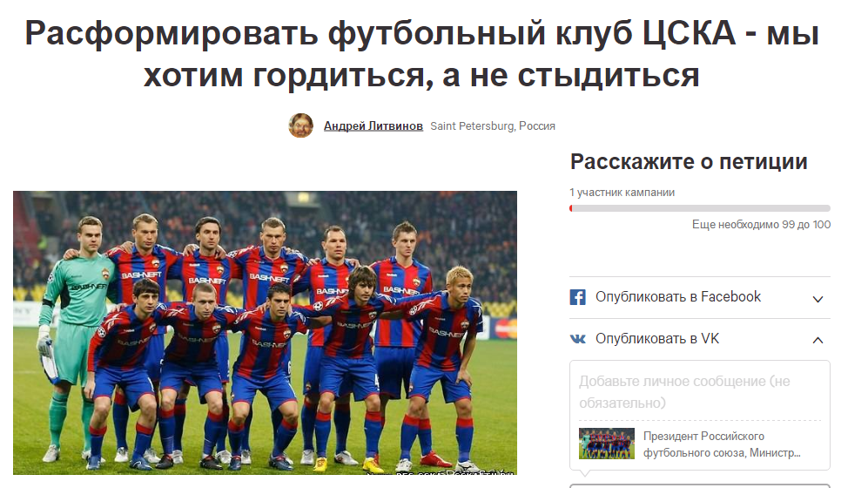Image resolution: width=868 pixels, height=488 pixels.
Task: Collapse the Опубликовать в VK section
Action: [818, 340]
